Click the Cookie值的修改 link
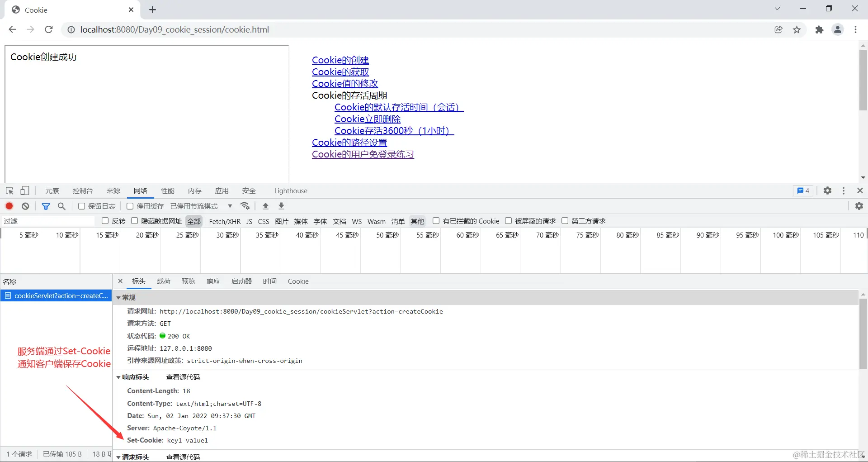Image resolution: width=868 pixels, height=462 pixels. (x=345, y=84)
